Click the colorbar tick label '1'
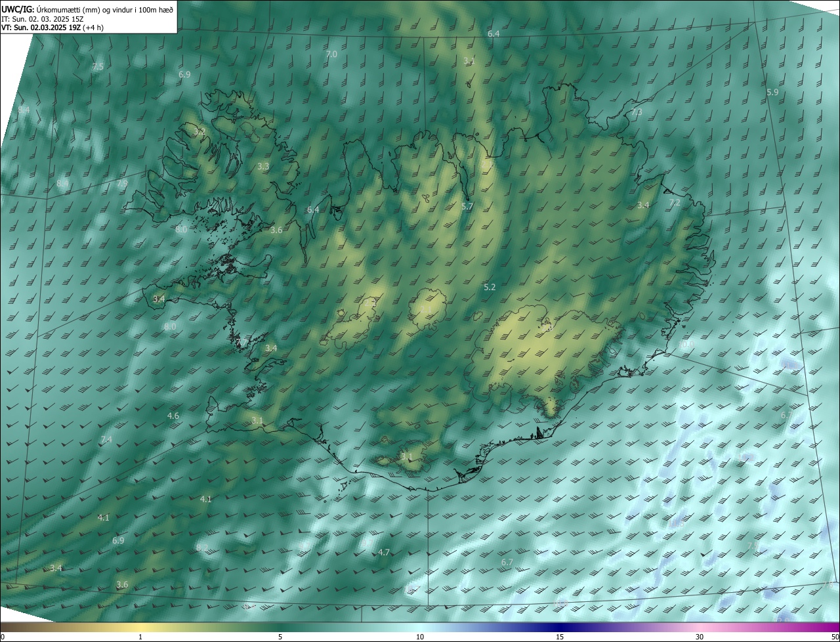 point(140,637)
